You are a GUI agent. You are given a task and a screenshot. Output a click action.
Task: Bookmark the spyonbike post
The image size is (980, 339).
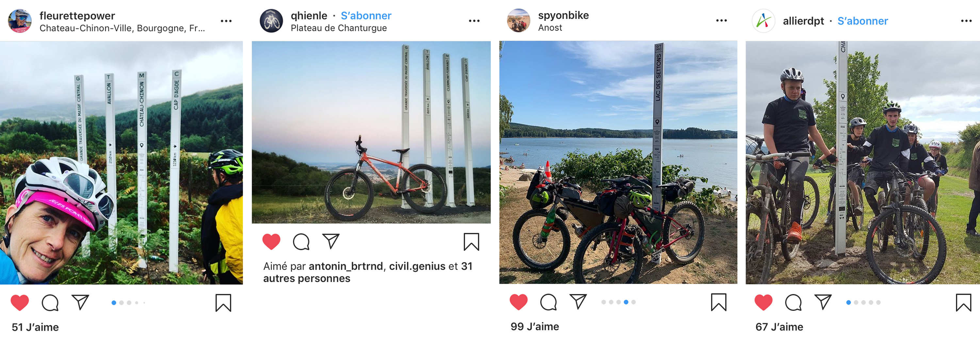(719, 302)
